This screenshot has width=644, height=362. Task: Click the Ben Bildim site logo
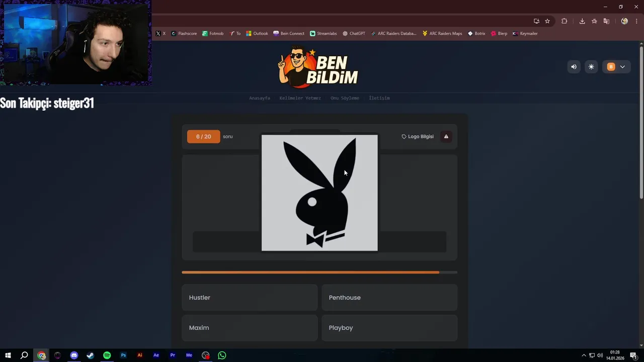point(318,66)
